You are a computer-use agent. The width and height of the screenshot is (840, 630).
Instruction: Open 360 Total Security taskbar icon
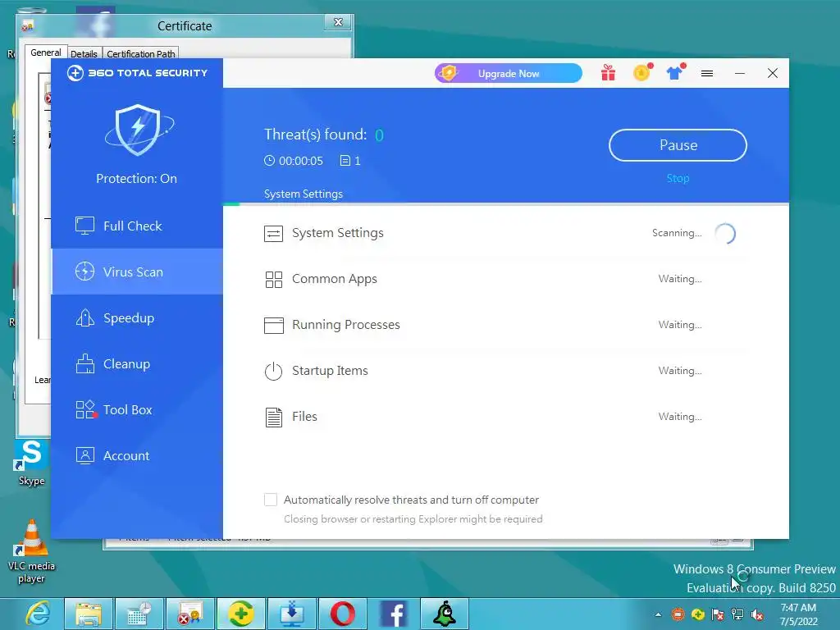(241, 614)
